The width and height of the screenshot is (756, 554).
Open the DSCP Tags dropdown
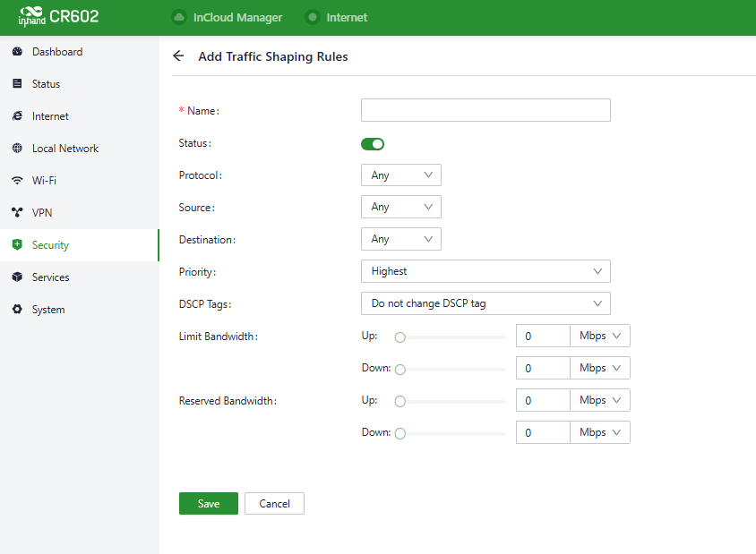tap(485, 303)
